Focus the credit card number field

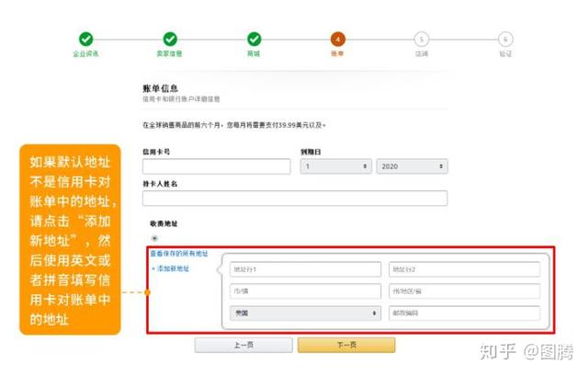point(217,166)
